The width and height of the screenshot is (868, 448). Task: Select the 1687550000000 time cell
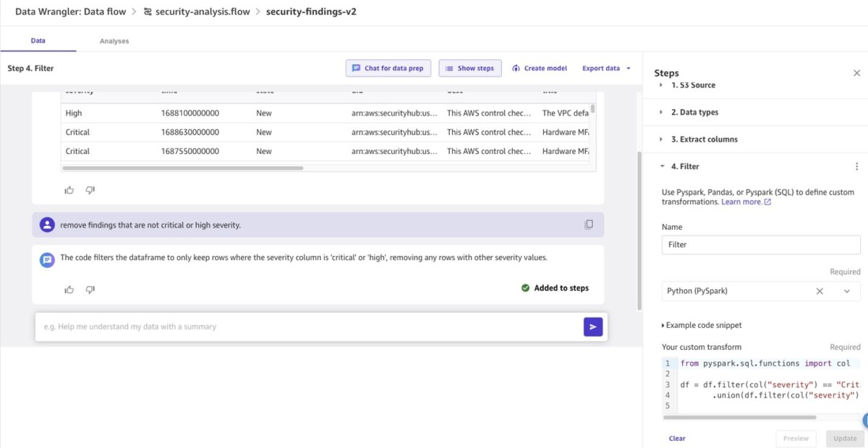point(190,151)
